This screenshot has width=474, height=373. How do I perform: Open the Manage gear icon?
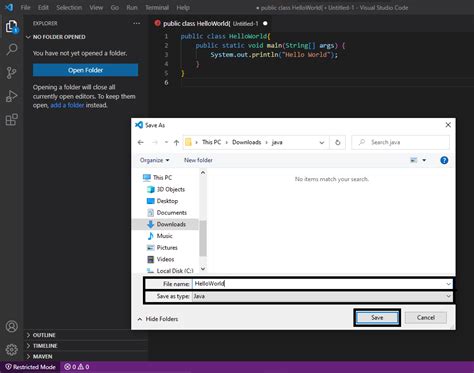pyautogui.click(x=12, y=350)
